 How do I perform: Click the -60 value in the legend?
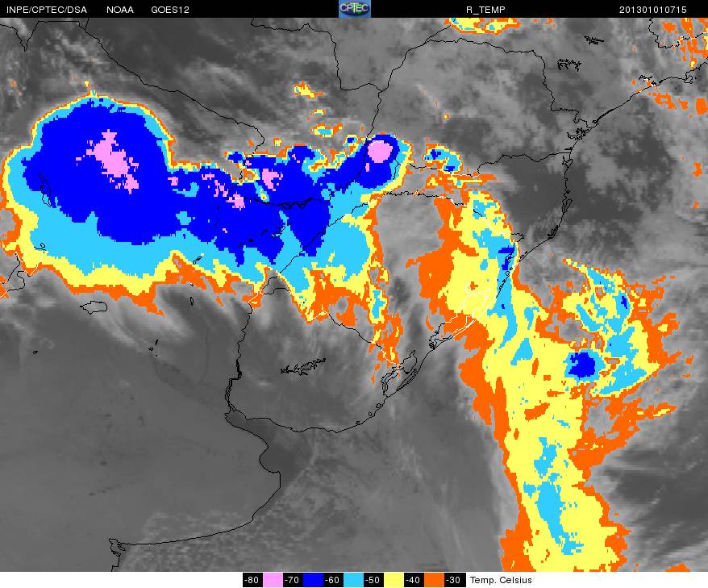[333, 580]
